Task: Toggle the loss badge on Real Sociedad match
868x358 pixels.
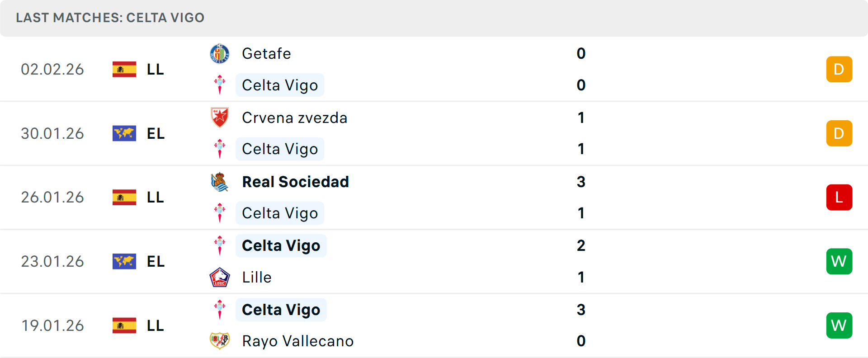Action: tap(839, 198)
